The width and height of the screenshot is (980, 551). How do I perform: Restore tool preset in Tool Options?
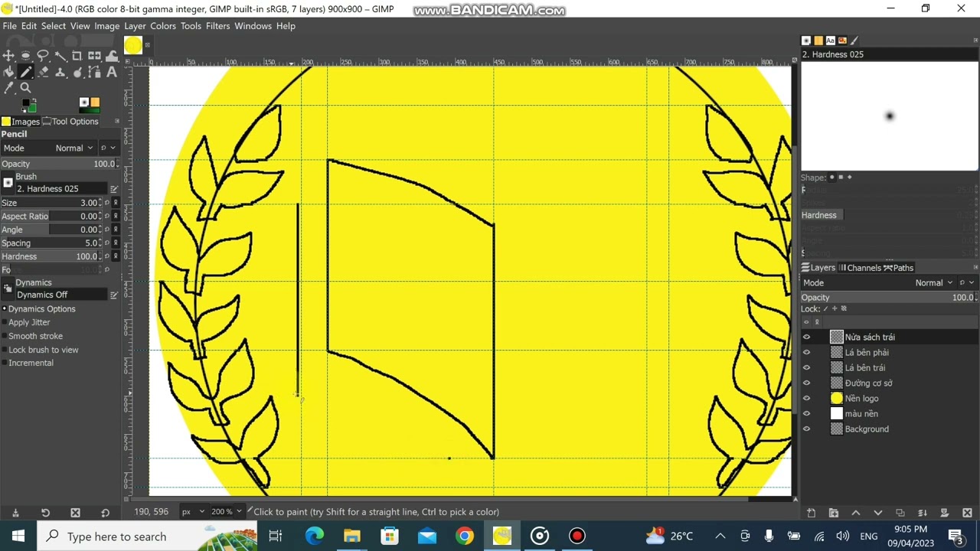[x=45, y=513]
